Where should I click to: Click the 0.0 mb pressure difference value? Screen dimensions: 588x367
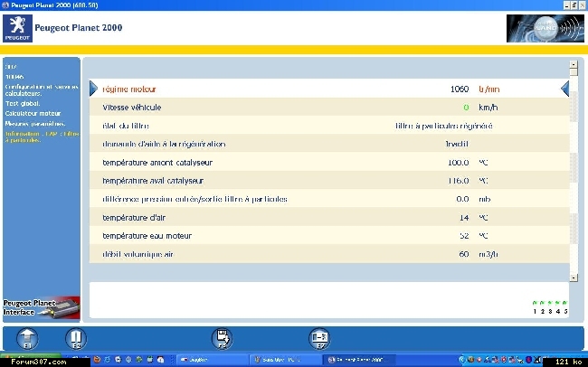click(x=463, y=199)
